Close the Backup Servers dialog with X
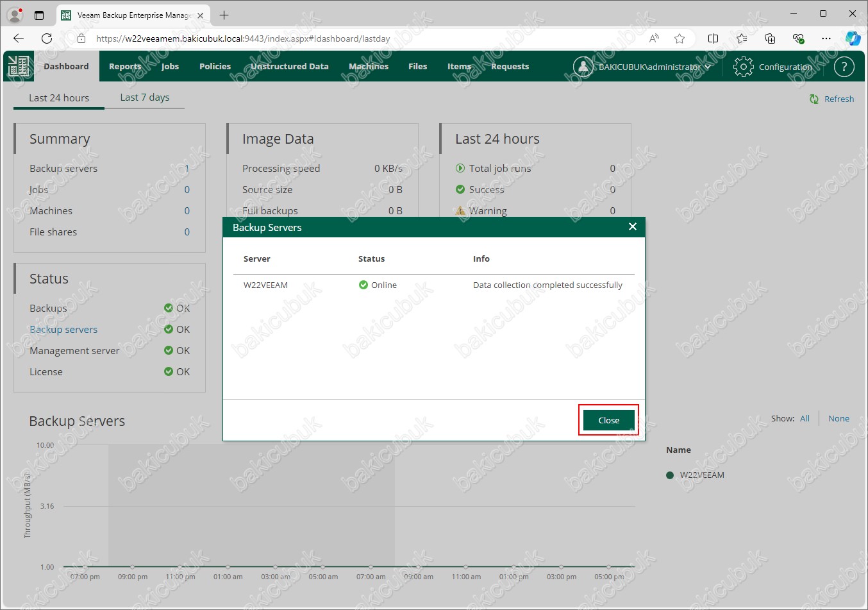This screenshot has height=610, width=868. (633, 226)
